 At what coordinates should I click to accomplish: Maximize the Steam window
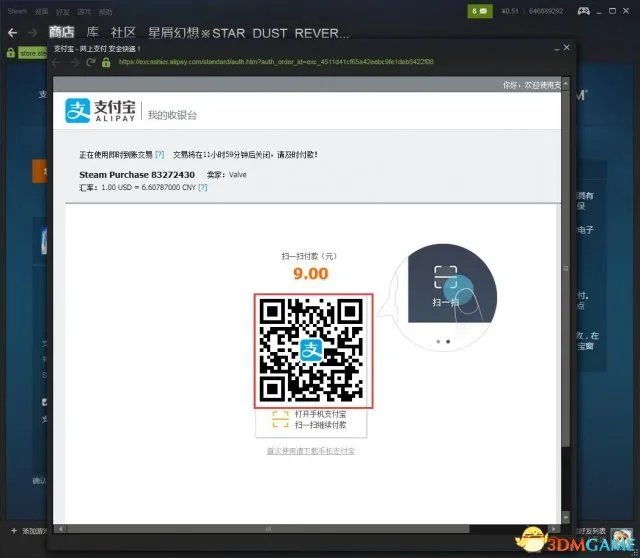[x=612, y=11]
